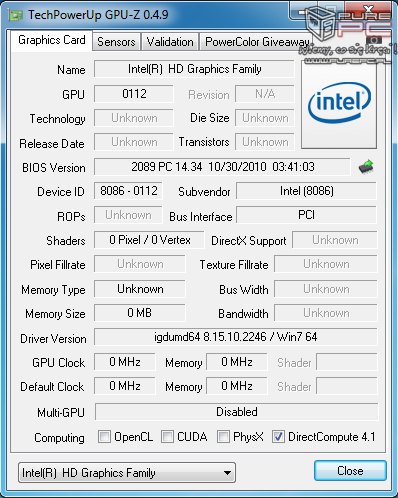This screenshot has height=498, width=398.
Task: Click the Bus Interface value PCI
Action: point(306,215)
